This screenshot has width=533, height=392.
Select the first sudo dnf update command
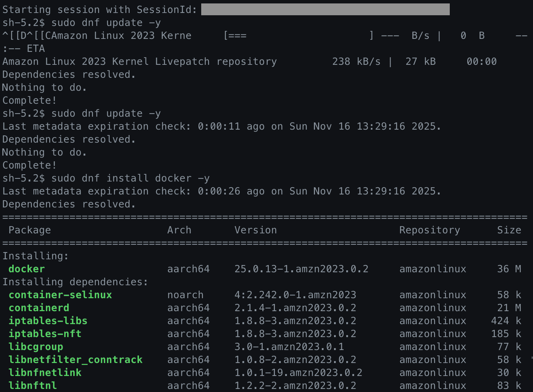[x=110, y=22]
